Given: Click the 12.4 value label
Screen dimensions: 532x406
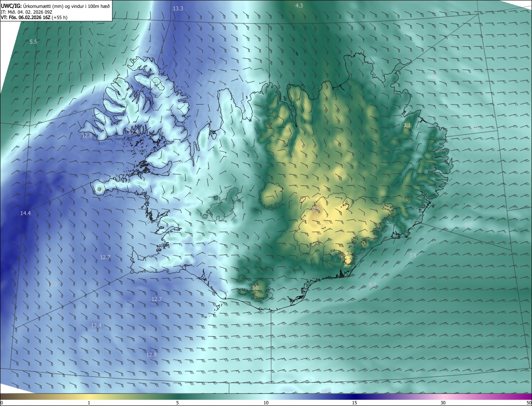Looking at the screenshot, I should coord(96,325).
